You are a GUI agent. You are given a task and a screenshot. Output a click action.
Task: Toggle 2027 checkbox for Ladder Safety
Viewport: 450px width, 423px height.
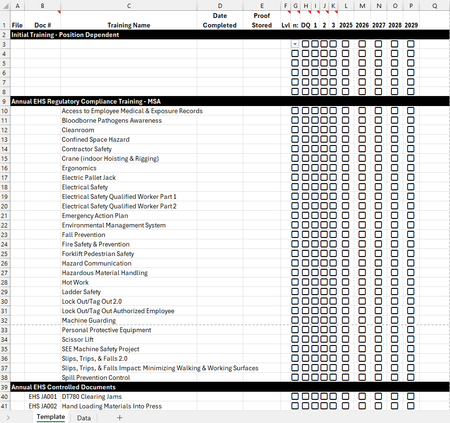click(378, 292)
